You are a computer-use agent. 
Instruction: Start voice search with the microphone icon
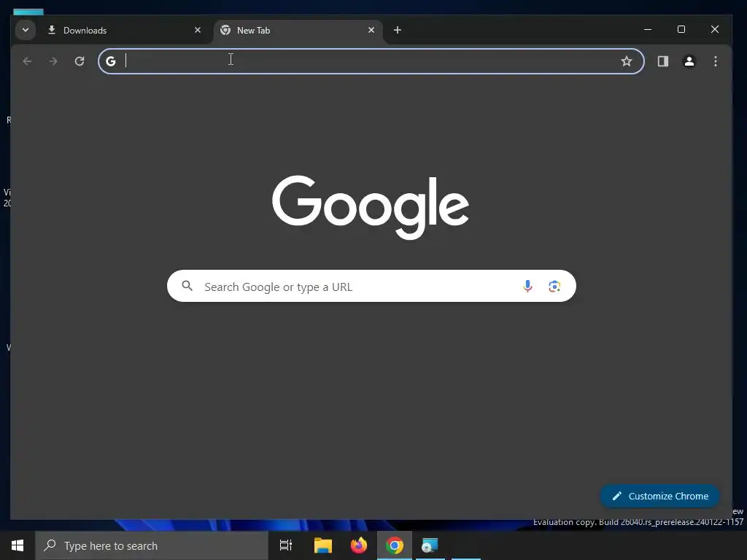[x=527, y=286]
